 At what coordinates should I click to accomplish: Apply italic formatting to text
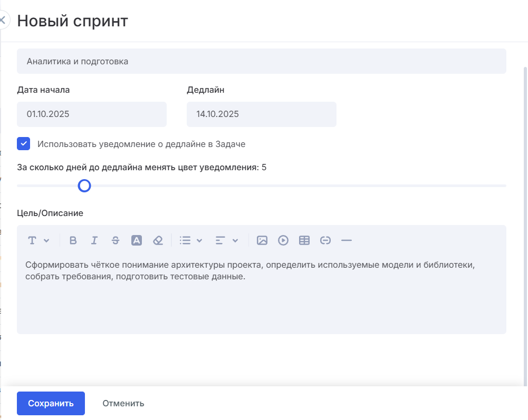[x=94, y=240]
